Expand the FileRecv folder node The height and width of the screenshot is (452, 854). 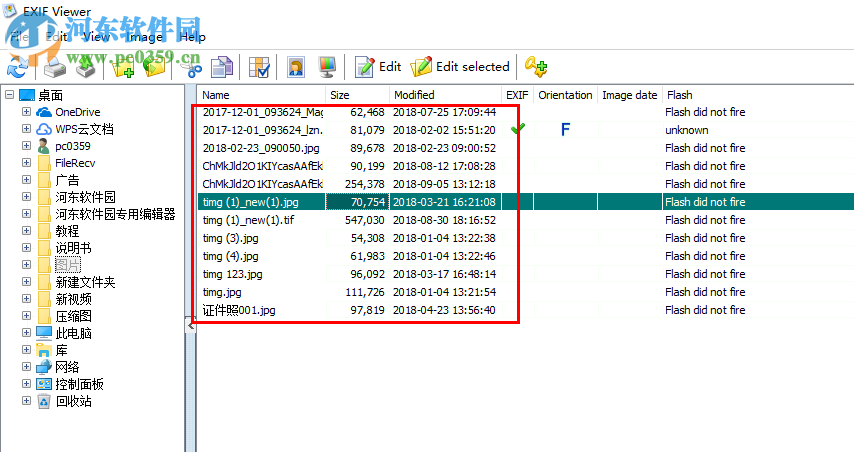26,162
